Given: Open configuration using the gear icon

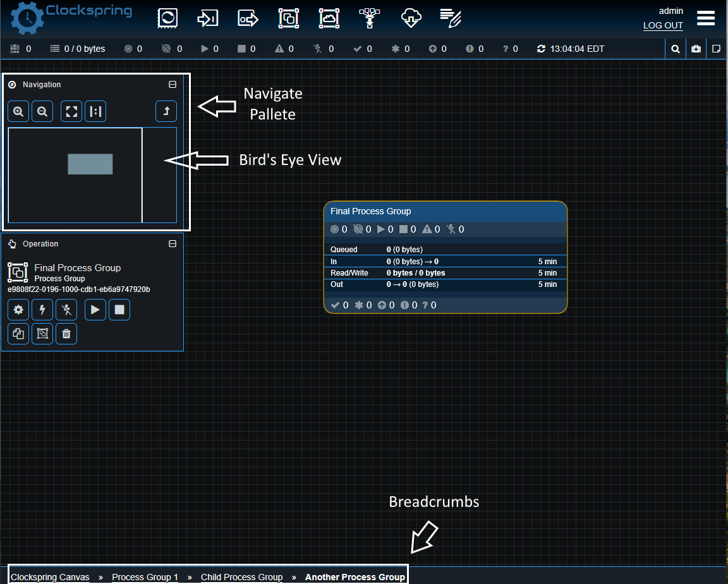Looking at the screenshot, I should 18,310.
